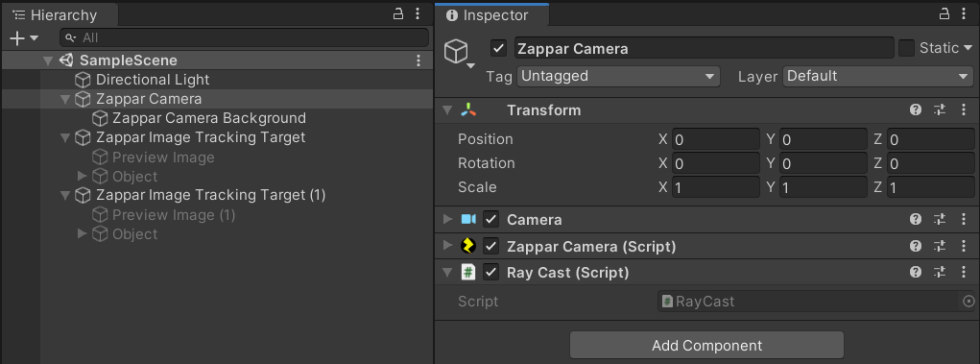Open the Hierarchy panel kebab menu
Image resolution: width=980 pixels, height=364 pixels.
pyautogui.click(x=418, y=13)
